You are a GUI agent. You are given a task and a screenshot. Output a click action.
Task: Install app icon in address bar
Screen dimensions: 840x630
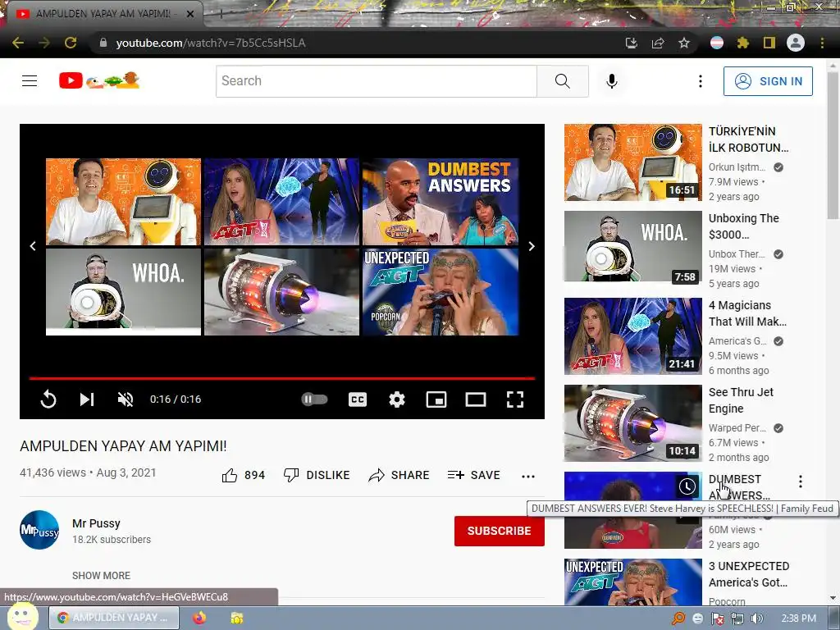(x=632, y=43)
